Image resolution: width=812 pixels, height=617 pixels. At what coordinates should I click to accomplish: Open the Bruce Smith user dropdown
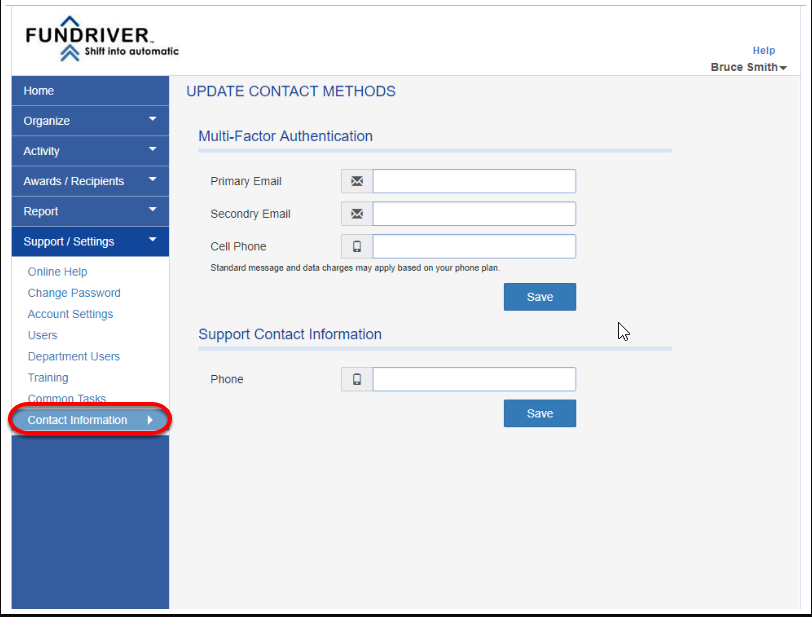(748, 67)
